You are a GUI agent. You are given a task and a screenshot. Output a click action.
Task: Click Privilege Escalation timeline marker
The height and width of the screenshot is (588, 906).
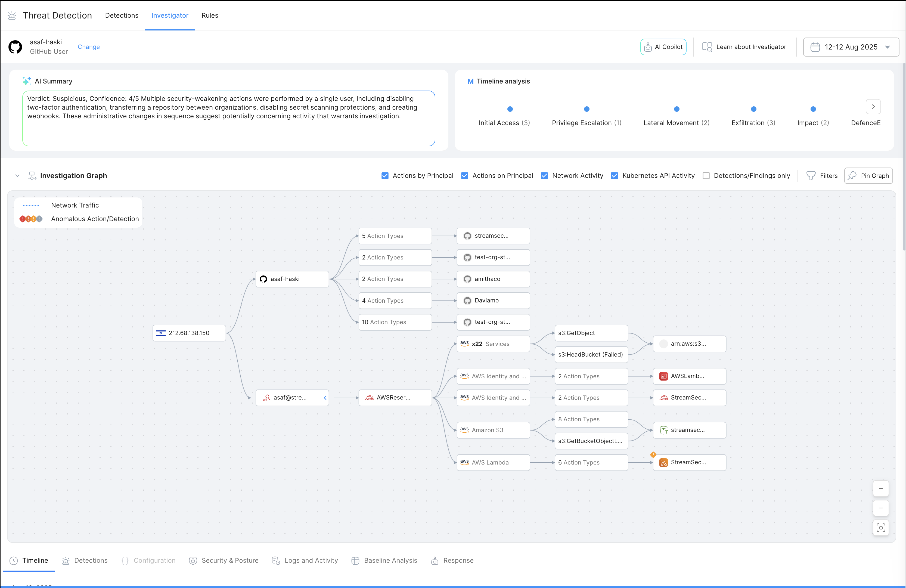click(x=587, y=109)
